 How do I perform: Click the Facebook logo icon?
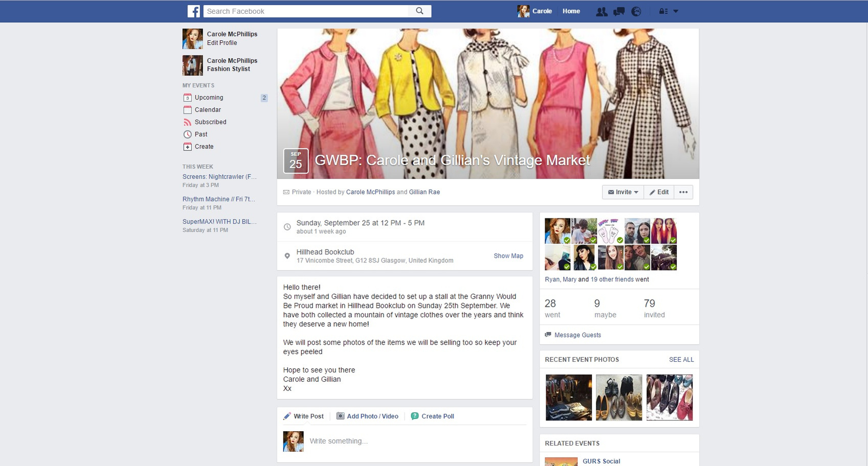[193, 11]
